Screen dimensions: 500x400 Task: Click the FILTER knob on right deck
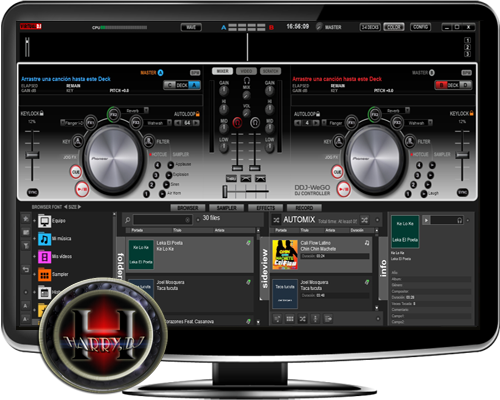[x=410, y=141]
